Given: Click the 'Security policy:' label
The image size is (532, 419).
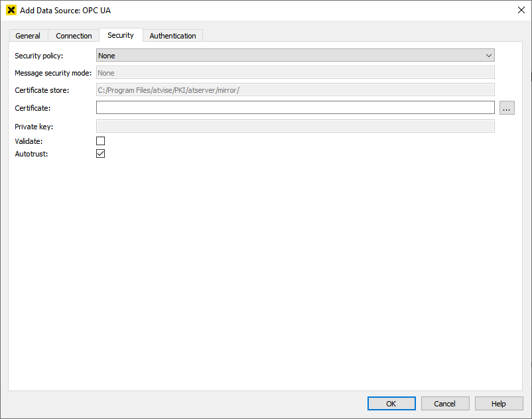Looking at the screenshot, I should [x=39, y=56].
